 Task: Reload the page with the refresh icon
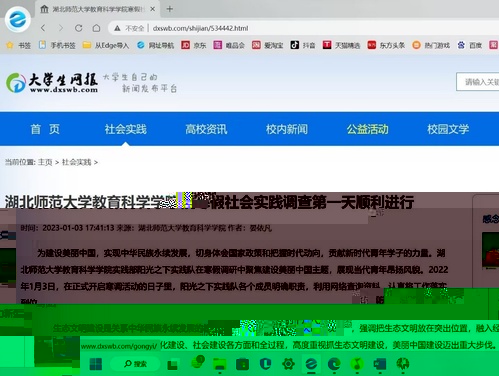point(79,28)
